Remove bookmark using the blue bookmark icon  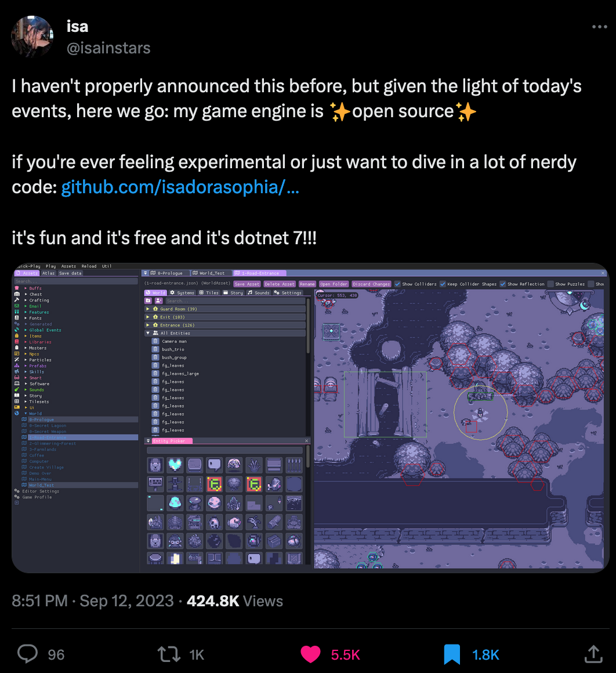(x=452, y=654)
